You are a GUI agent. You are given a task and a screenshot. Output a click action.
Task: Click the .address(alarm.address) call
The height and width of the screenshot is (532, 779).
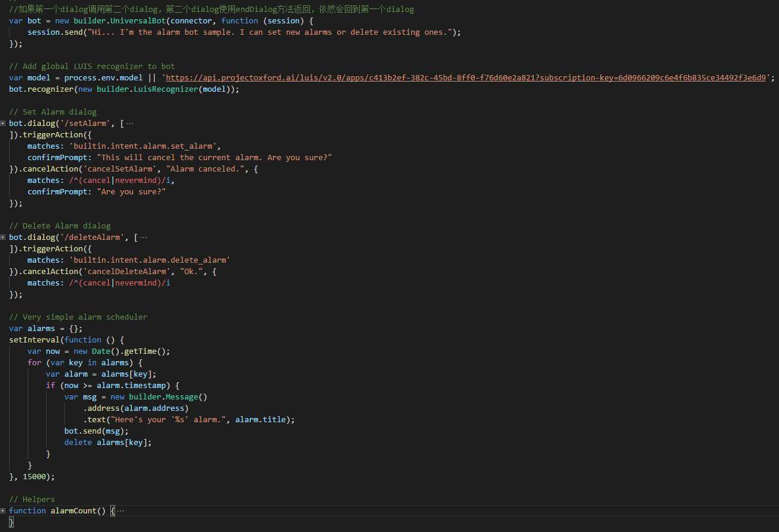pyautogui.click(x=136, y=408)
